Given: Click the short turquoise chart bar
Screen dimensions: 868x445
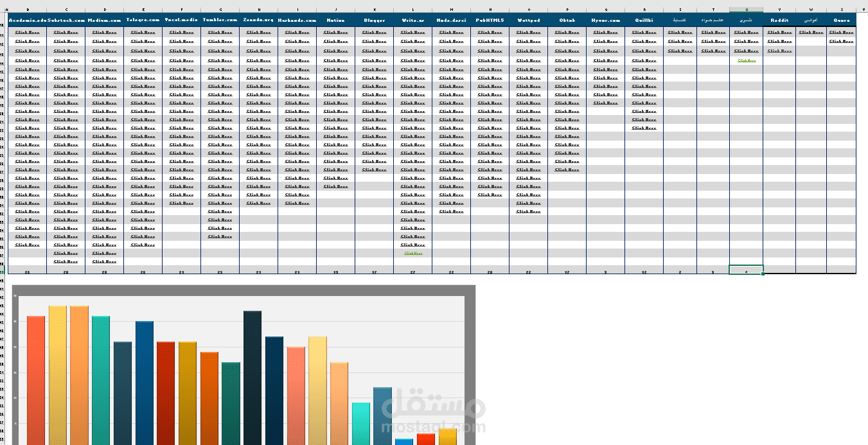Looking at the screenshot, I should (x=361, y=424).
